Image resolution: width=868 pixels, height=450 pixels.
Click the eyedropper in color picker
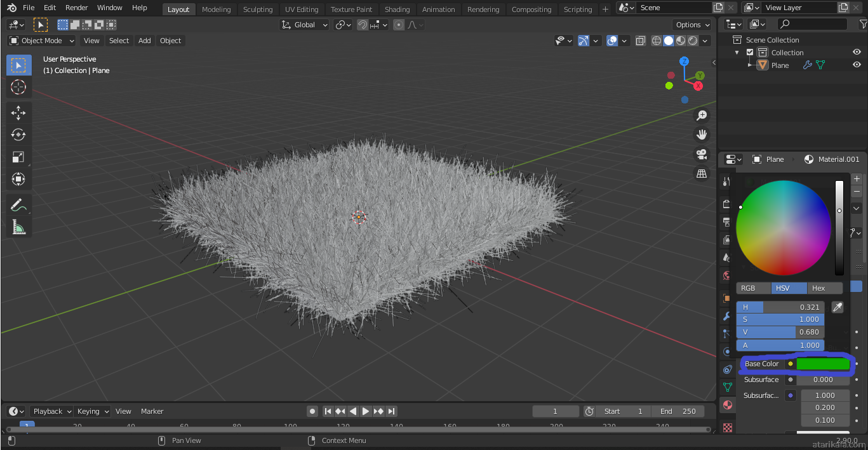(x=838, y=307)
